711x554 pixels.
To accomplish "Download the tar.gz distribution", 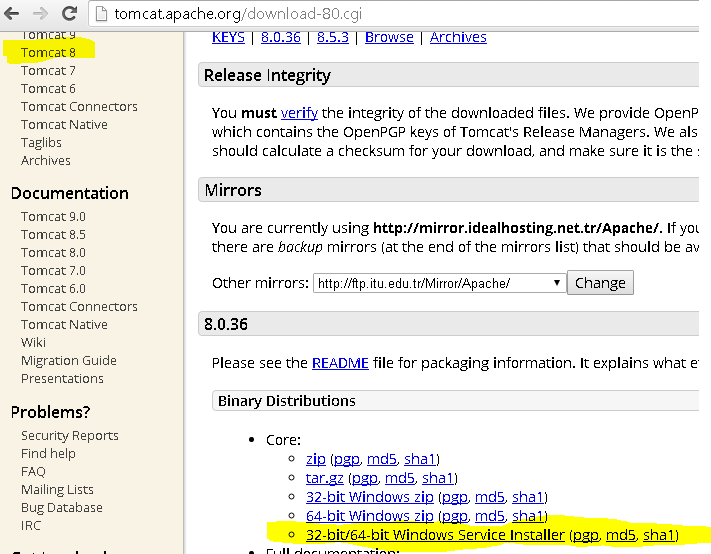I will click(325, 478).
